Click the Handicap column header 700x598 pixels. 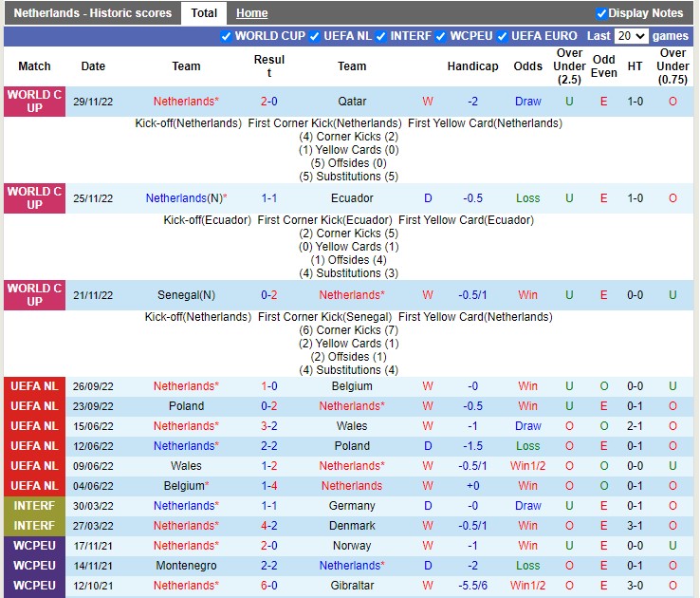point(472,66)
